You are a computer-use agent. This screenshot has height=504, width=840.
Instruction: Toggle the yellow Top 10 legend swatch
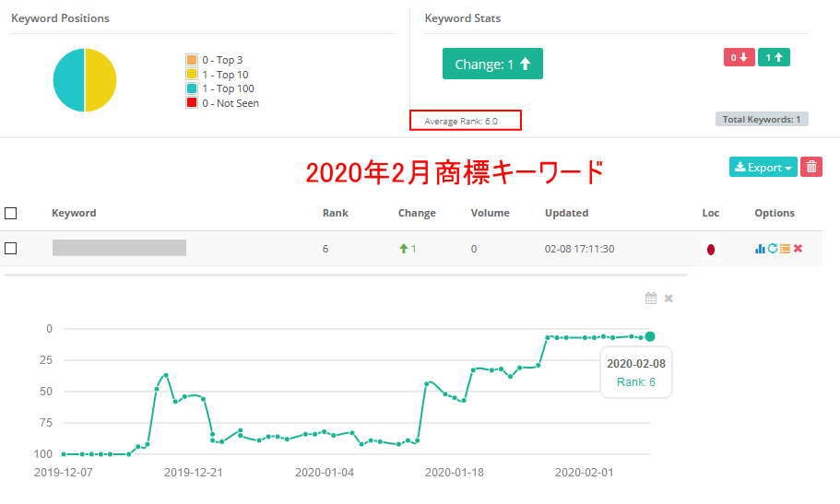click(192, 75)
